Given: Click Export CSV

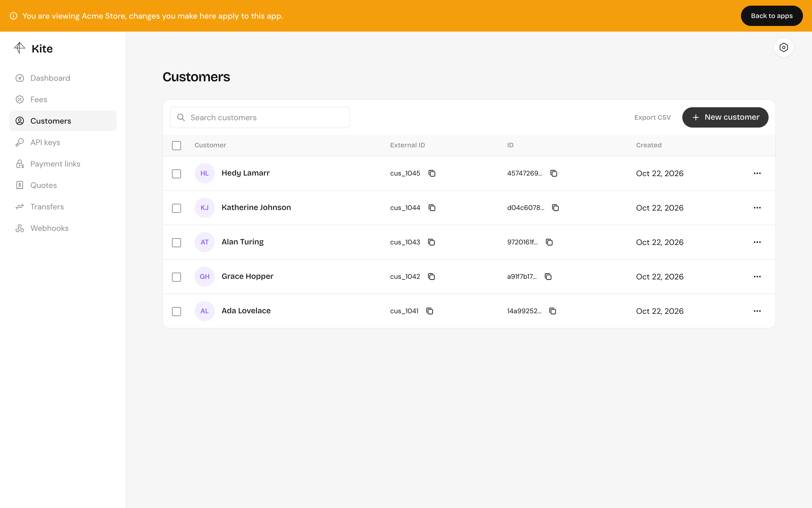Looking at the screenshot, I should (652, 117).
